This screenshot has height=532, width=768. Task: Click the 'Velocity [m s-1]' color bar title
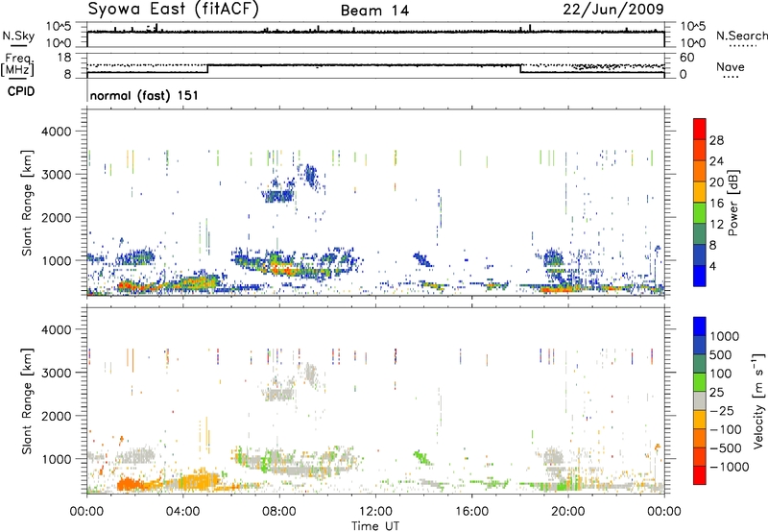(x=758, y=400)
